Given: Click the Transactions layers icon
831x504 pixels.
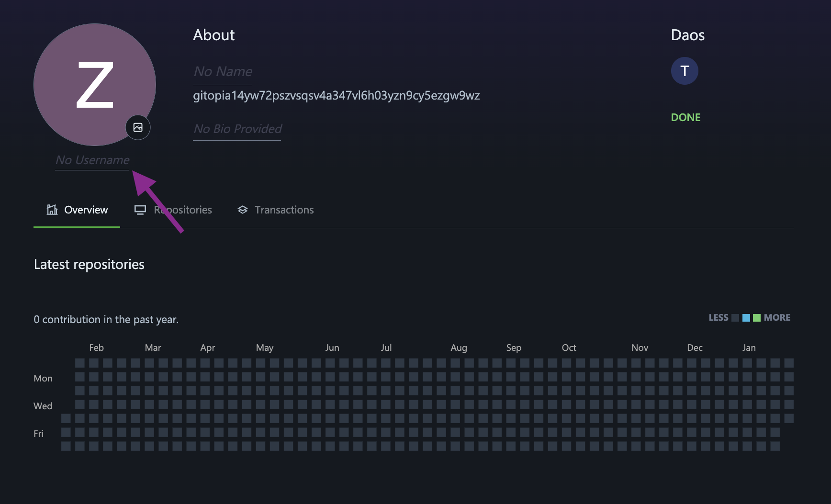Looking at the screenshot, I should (x=243, y=210).
